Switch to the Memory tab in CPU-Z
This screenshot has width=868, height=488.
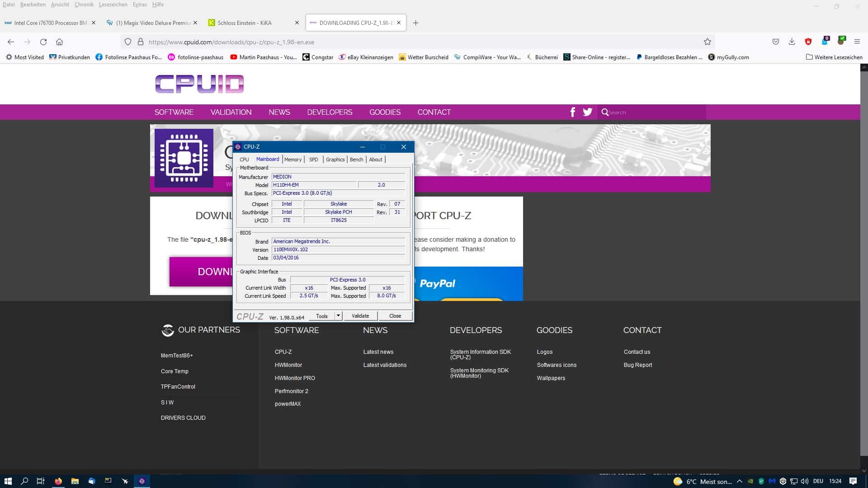pos(293,160)
